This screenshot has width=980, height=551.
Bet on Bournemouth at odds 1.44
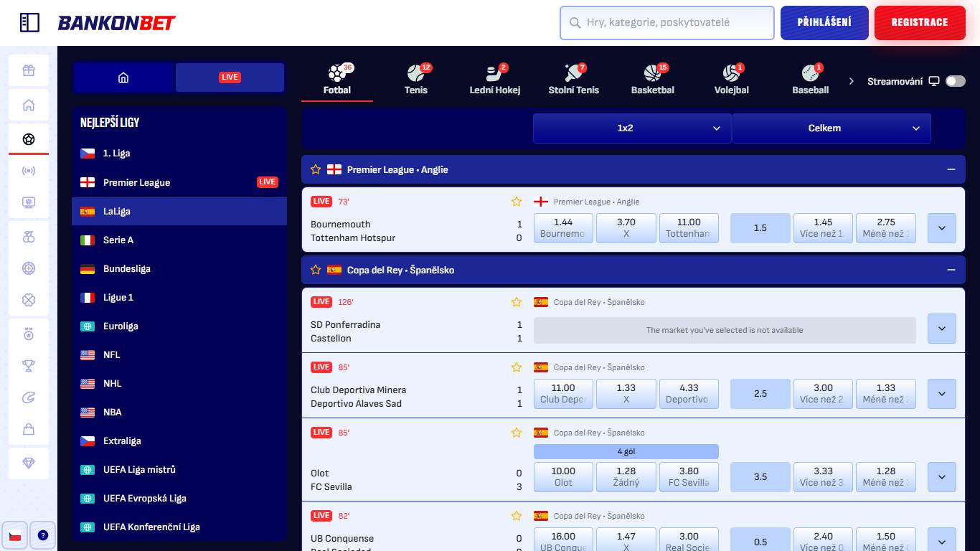coord(563,228)
